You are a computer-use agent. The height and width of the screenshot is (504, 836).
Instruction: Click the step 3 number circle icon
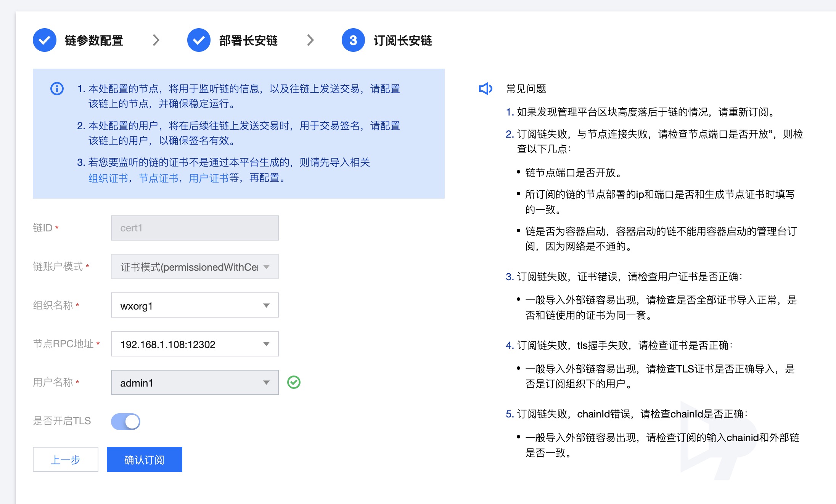(353, 40)
